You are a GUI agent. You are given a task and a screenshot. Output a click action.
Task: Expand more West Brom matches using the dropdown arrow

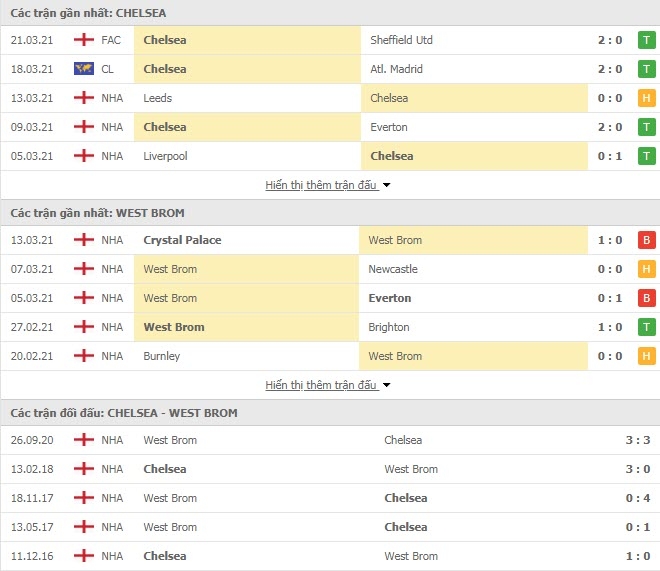point(386,385)
